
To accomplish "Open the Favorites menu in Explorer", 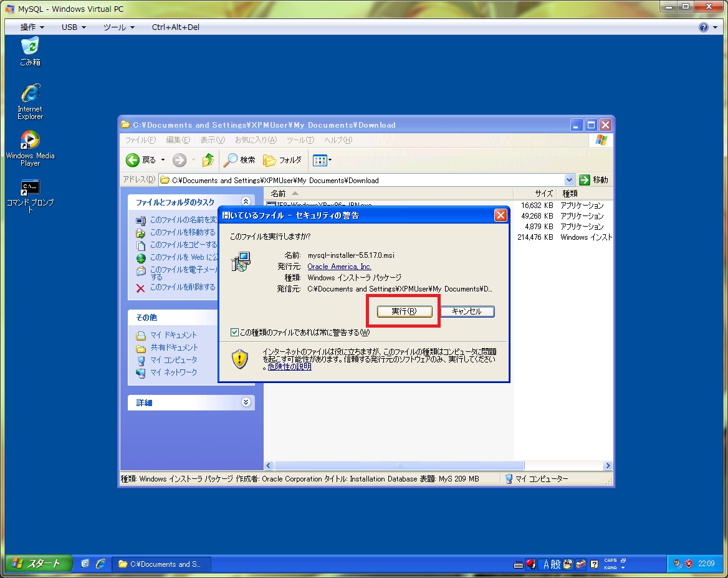I will point(256,140).
